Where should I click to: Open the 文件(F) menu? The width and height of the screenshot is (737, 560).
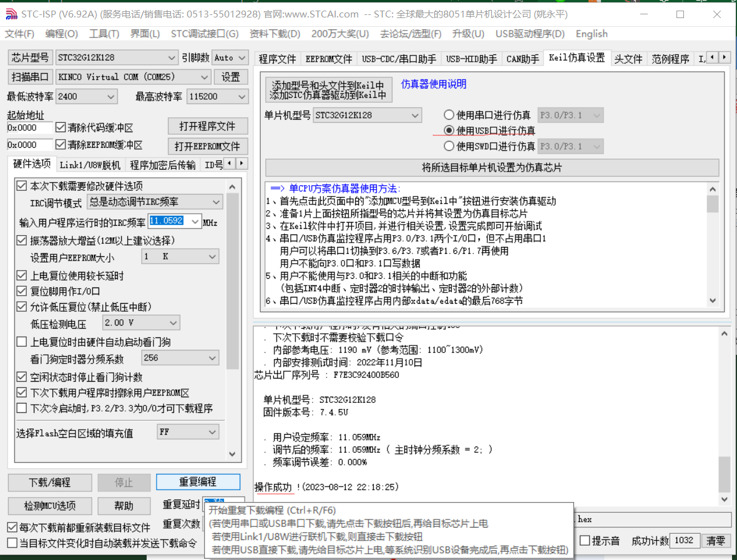[x=19, y=34]
